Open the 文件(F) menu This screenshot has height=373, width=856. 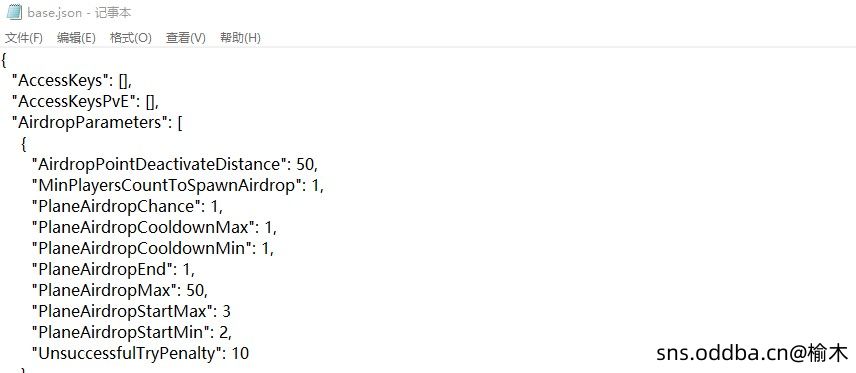(23, 38)
